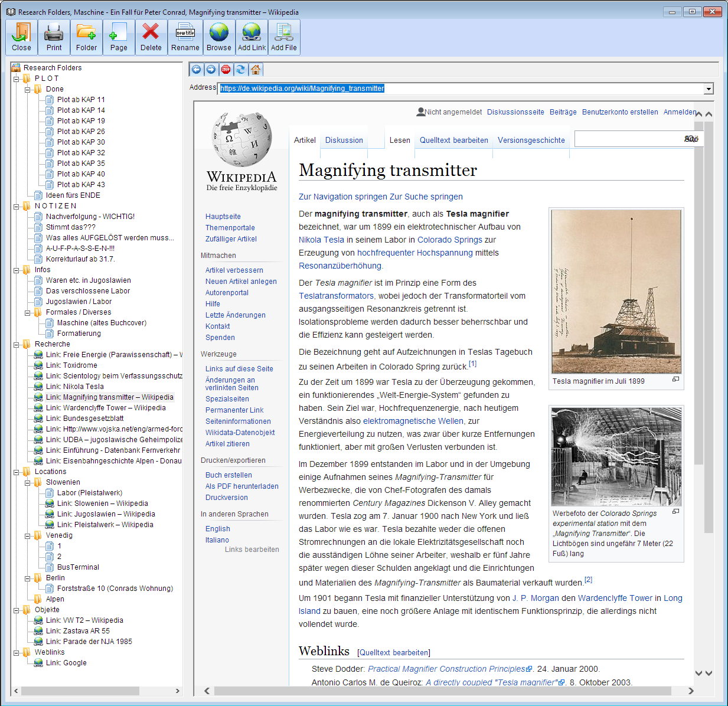Collapse the NOTIZEN folder
The image size is (728, 706).
point(17,206)
